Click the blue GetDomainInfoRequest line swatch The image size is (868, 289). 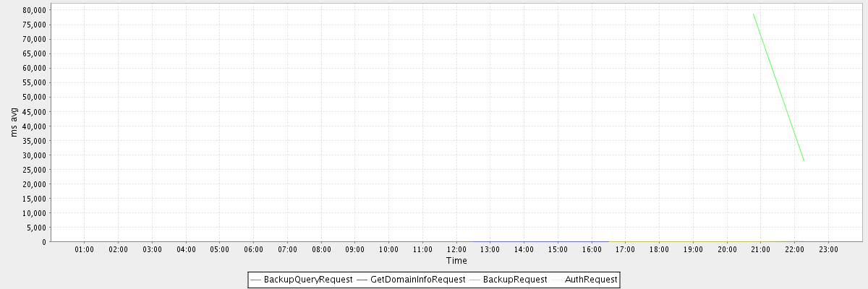tap(362, 279)
